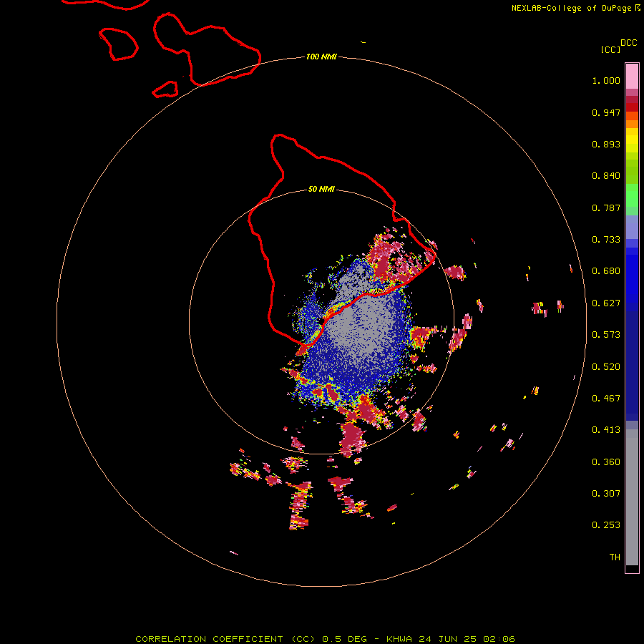Select the 0.413 legend value
Screen dimensions: 644x644
pyautogui.click(x=606, y=430)
